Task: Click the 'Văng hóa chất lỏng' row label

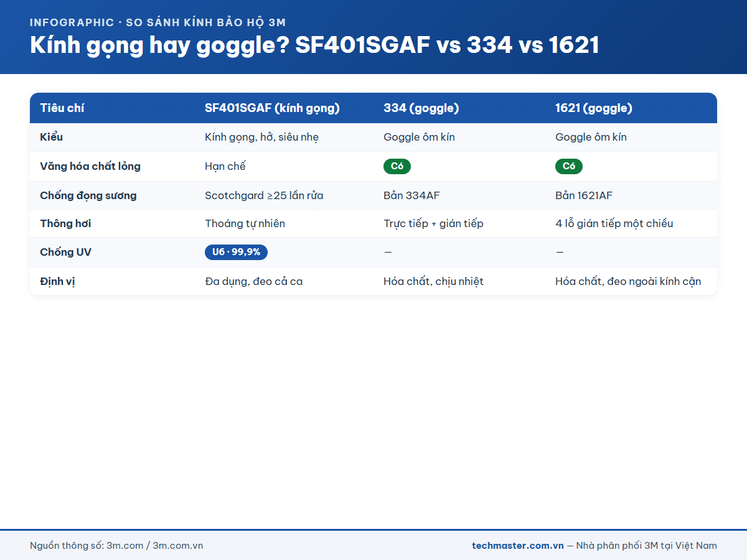Action: coord(90,166)
